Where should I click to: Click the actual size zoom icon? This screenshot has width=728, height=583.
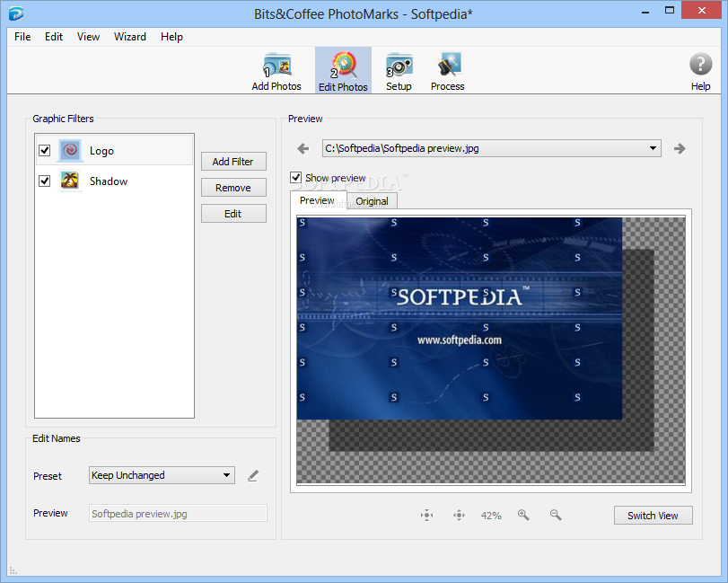460,515
